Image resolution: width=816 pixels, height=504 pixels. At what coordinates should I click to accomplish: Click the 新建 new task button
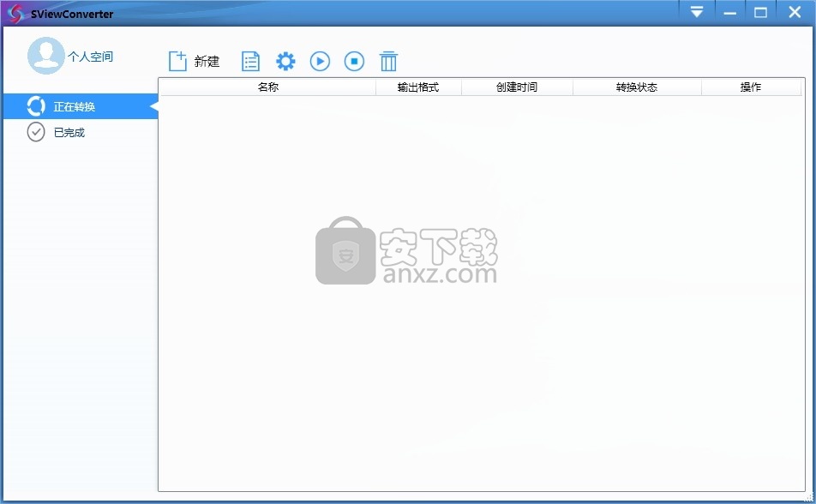(194, 62)
